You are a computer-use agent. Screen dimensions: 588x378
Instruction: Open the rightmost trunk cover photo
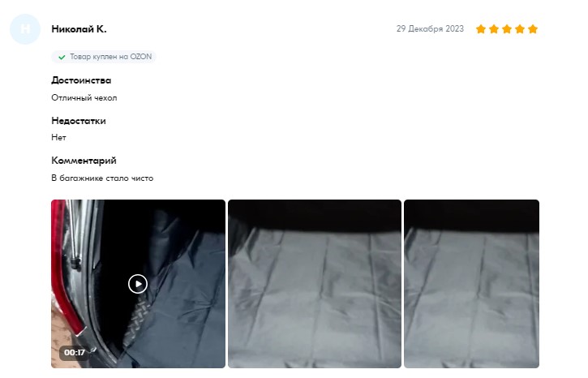[x=471, y=284]
